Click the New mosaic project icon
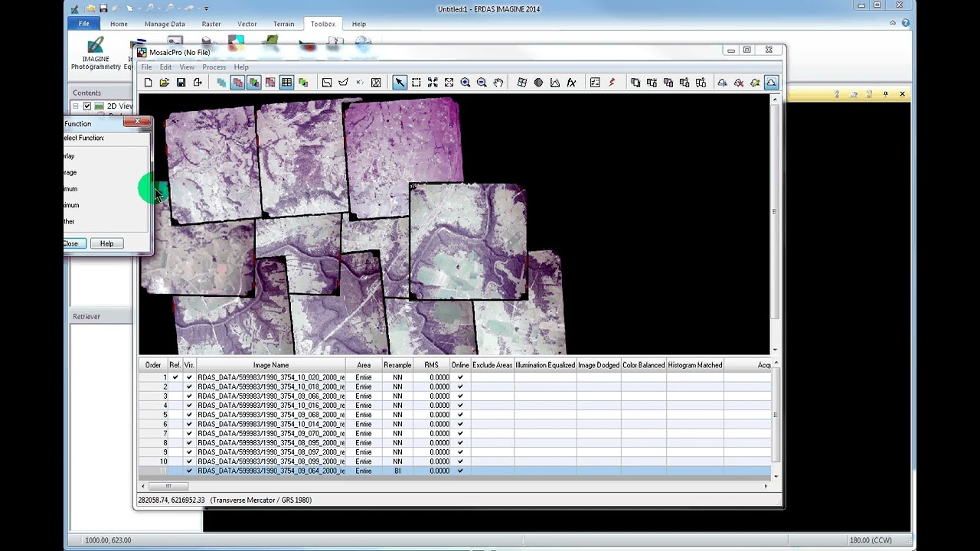This screenshot has width=980, height=551. [148, 83]
